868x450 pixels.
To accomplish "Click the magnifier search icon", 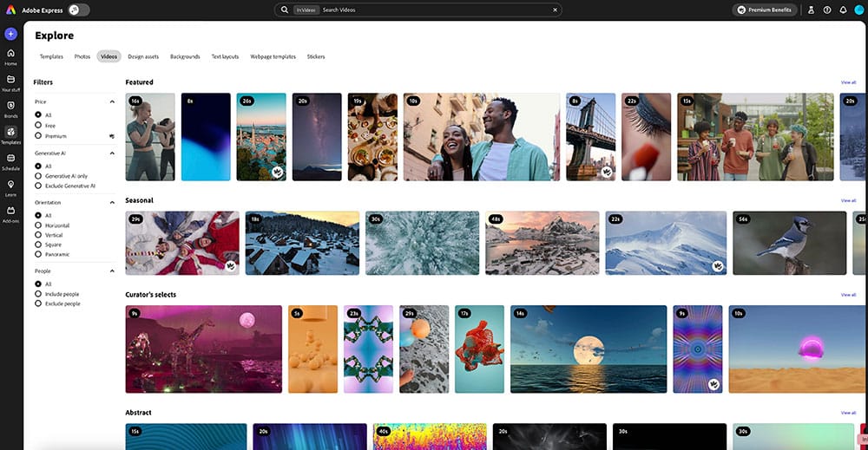I will pos(285,10).
